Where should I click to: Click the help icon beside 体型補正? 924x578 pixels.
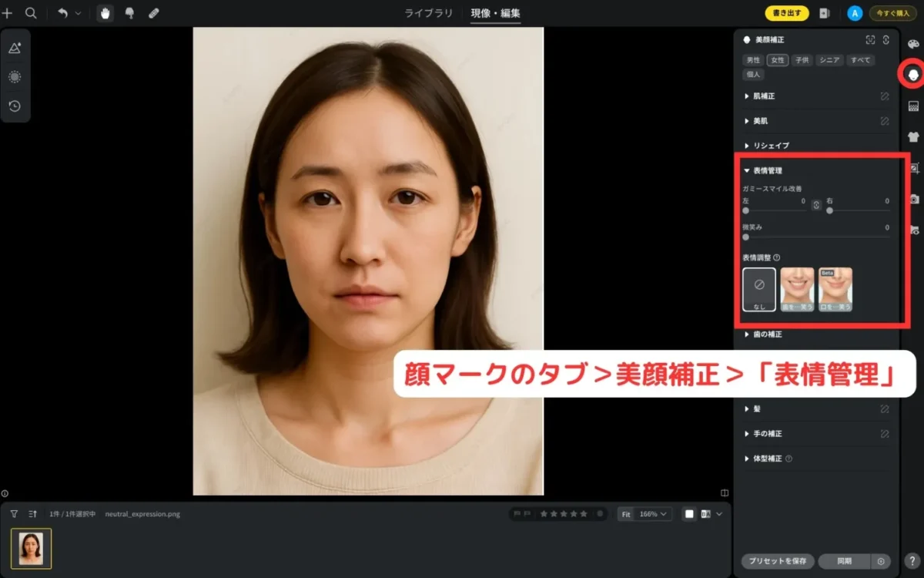pyautogui.click(x=788, y=459)
